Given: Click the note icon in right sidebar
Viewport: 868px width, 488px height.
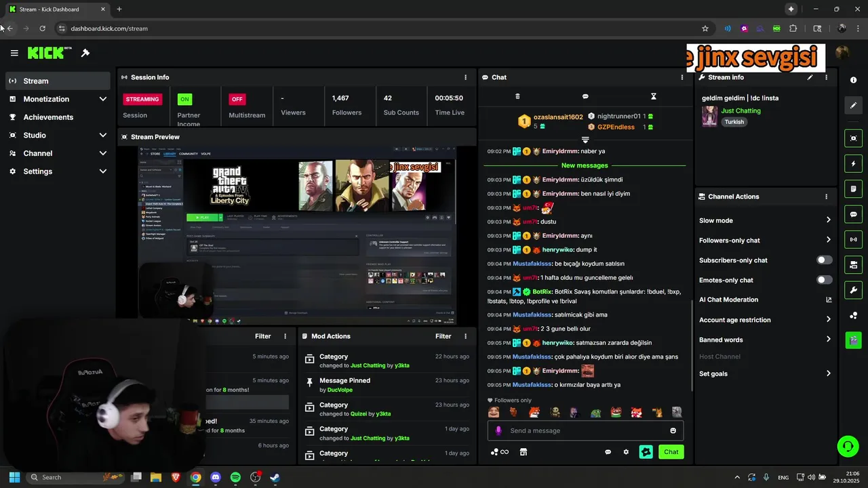Looking at the screenshot, I should [x=853, y=188].
